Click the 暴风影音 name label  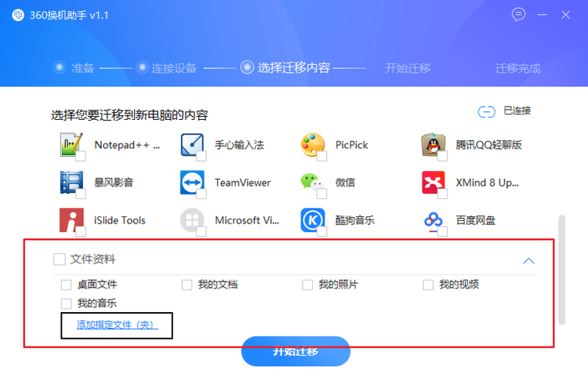[x=114, y=183]
